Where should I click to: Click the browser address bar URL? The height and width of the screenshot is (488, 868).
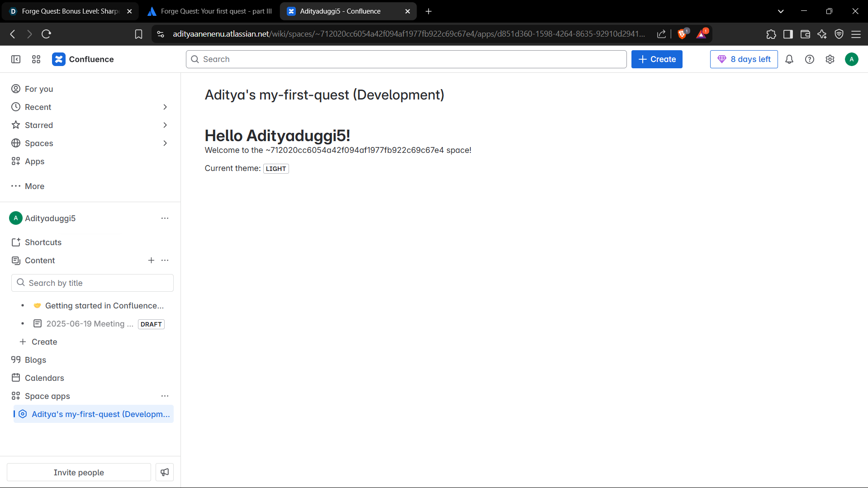[x=409, y=34]
